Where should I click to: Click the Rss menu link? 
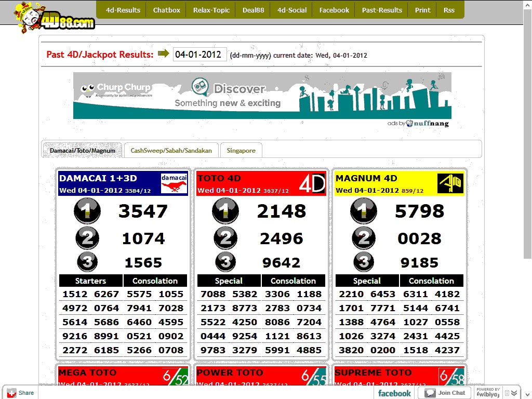[449, 10]
